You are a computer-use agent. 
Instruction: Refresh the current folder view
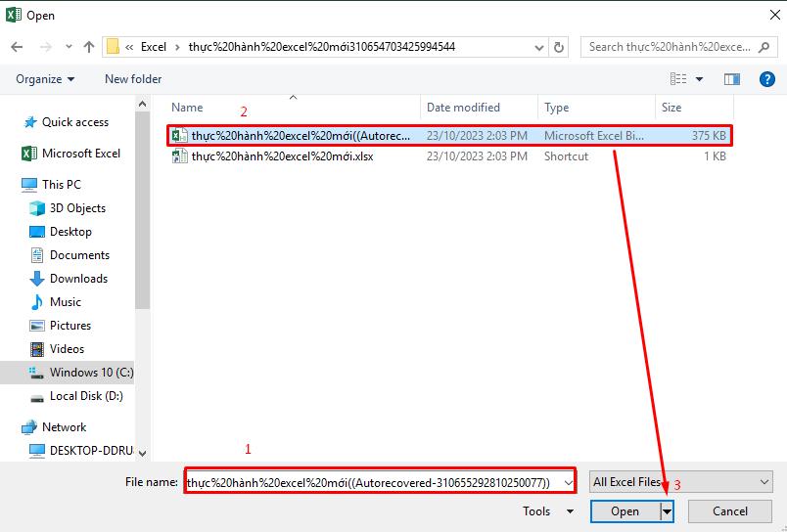pos(559,48)
